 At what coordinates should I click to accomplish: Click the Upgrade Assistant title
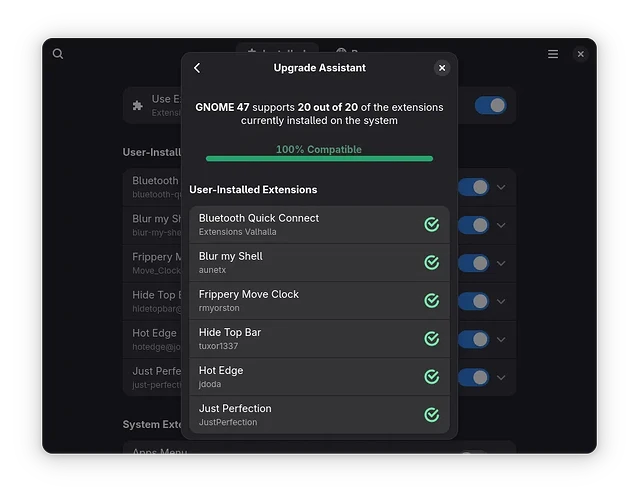click(319, 68)
